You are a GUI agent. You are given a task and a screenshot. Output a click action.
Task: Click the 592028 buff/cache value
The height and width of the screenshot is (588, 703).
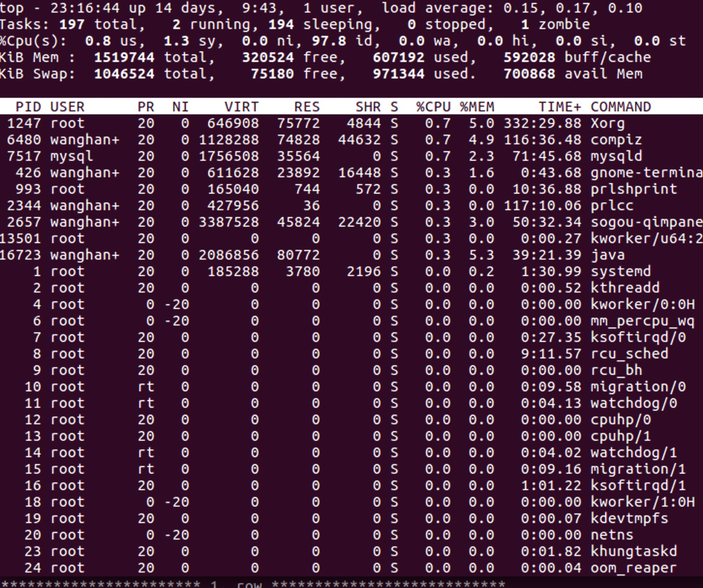coord(529,57)
